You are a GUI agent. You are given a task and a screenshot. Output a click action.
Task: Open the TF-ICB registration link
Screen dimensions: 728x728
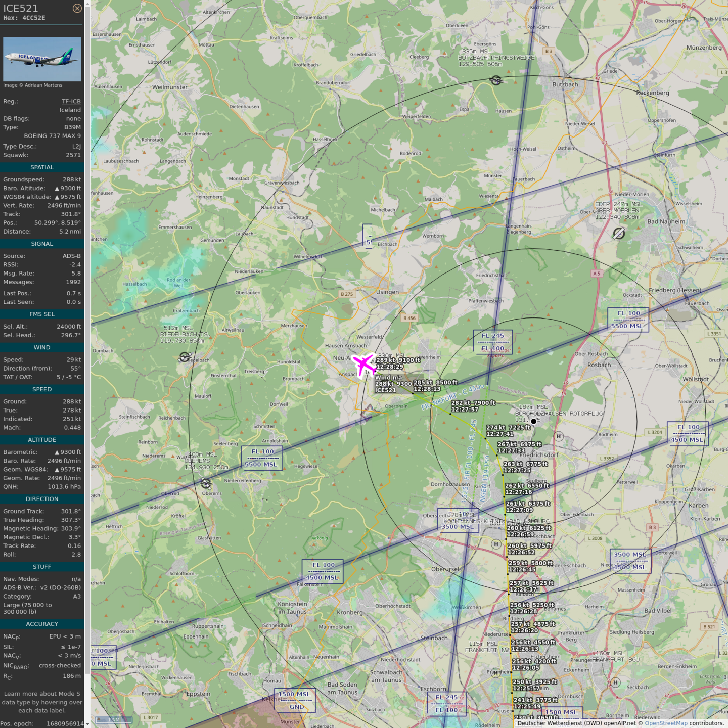71,101
